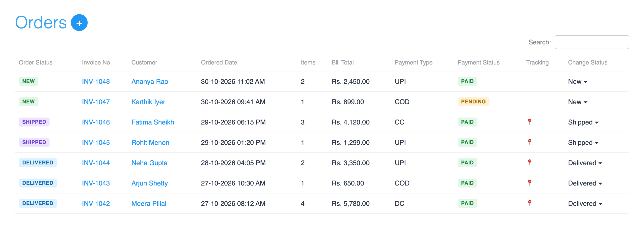This screenshot has height=248, width=644.
Task: Click DELIVERED badge for INV-1042
Action: pyautogui.click(x=38, y=203)
